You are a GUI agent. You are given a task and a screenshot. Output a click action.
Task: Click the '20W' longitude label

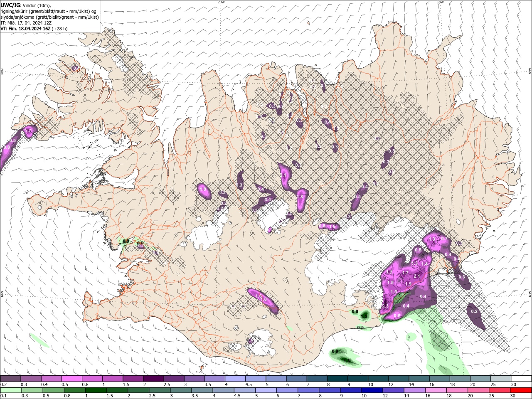(222, 2)
